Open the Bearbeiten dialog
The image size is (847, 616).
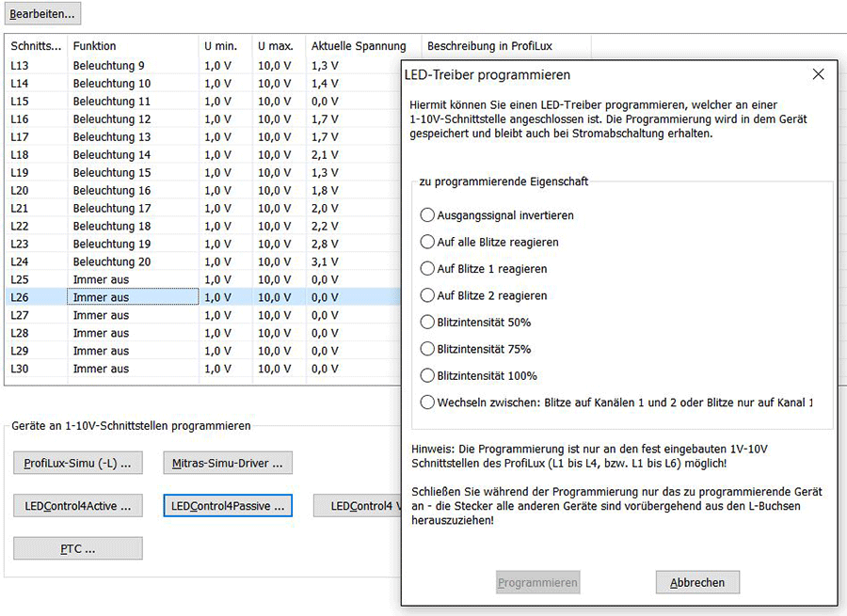pyautogui.click(x=43, y=12)
